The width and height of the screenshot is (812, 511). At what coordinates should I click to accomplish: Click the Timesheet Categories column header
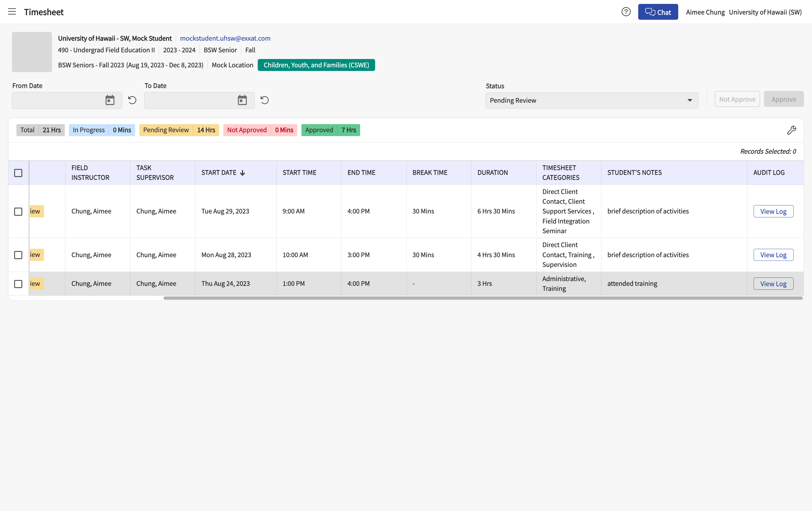568,173
